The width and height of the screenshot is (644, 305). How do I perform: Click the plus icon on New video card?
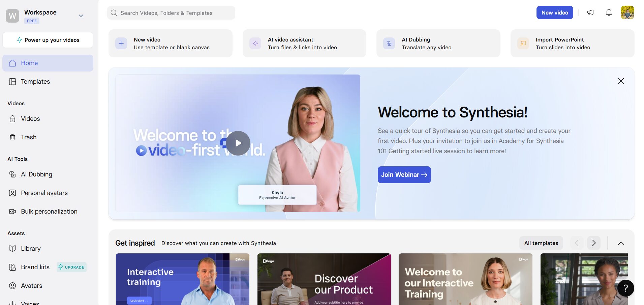pyautogui.click(x=121, y=43)
